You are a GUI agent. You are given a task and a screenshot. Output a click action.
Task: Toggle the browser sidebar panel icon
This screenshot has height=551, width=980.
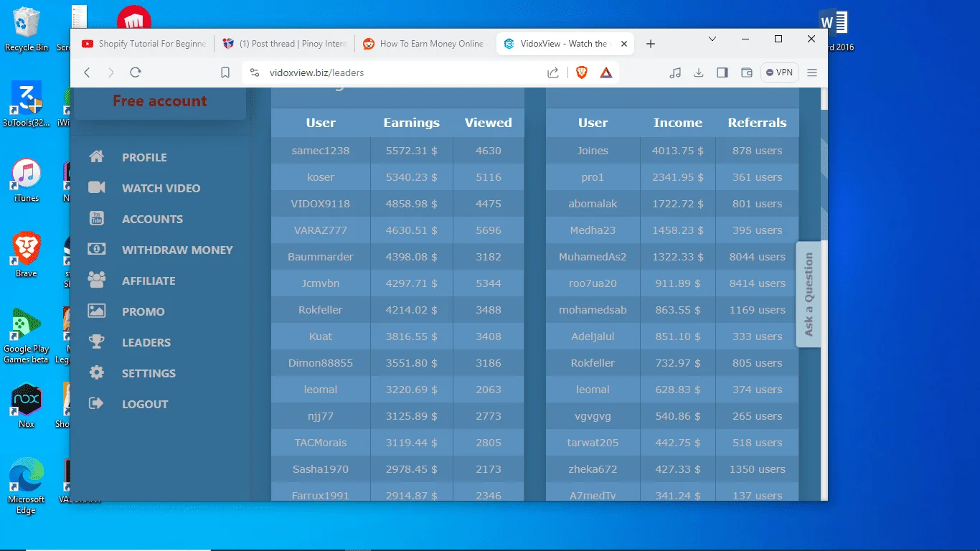point(722,72)
